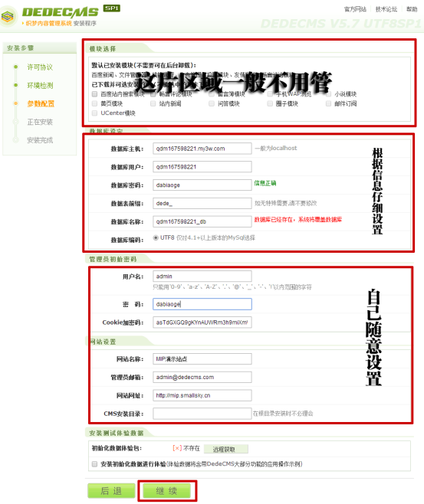Check the 百度站内搜索模块 checkbox
The width and height of the screenshot is (424, 504).
[x=94, y=94]
